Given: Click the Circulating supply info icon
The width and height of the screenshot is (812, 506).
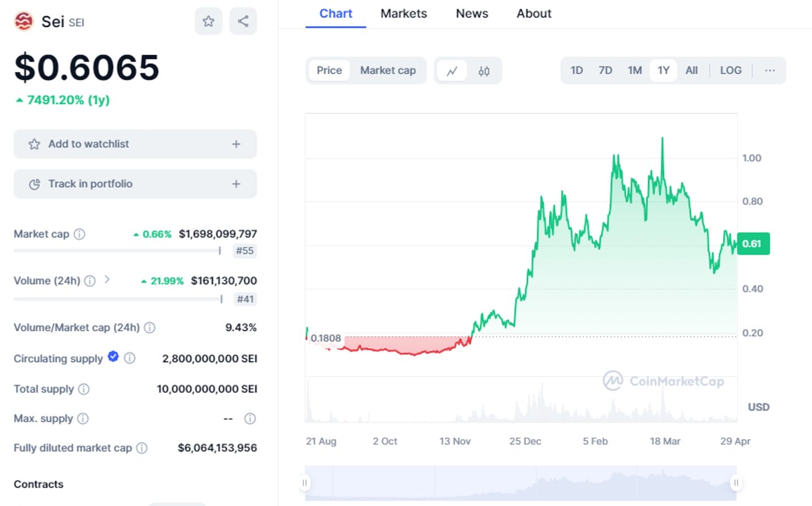Looking at the screenshot, I should tap(130, 358).
